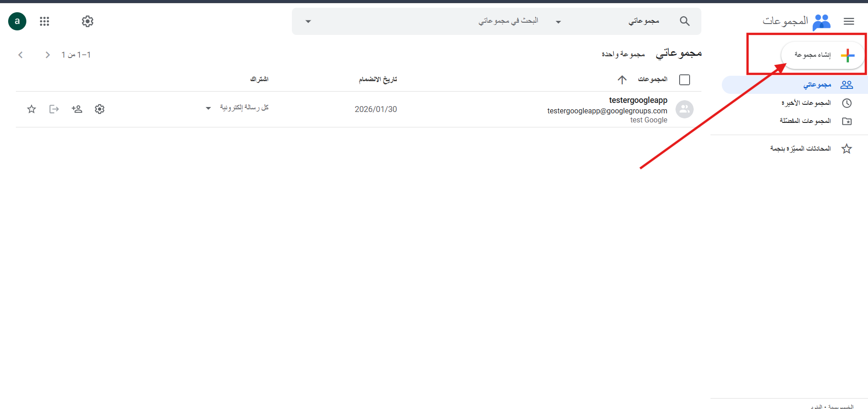Toggle the select-all groups checkbox

point(684,80)
